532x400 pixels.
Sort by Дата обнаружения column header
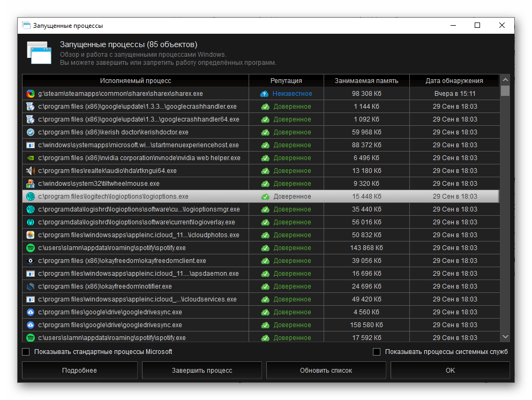[x=454, y=81]
